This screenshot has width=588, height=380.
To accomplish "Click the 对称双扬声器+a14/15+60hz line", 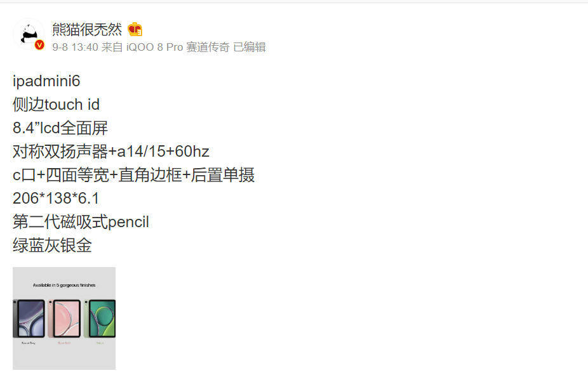I will (x=111, y=152).
